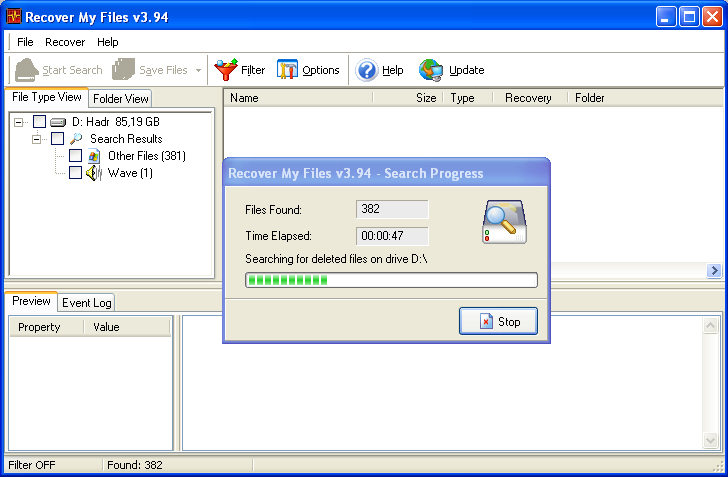728x477 pixels.
Task: Collapse the D: Hadr drive node
Action: pyautogui.click(x=19, y=122)
